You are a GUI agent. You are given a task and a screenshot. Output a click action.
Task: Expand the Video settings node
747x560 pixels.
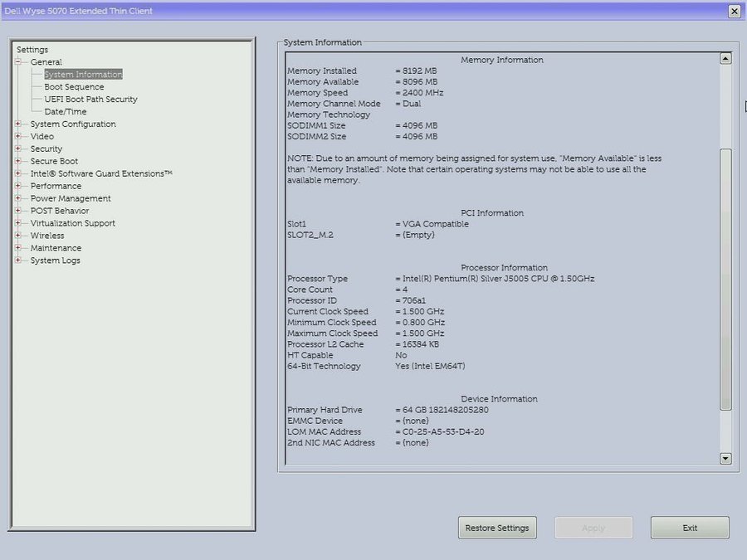coord(18,137)
